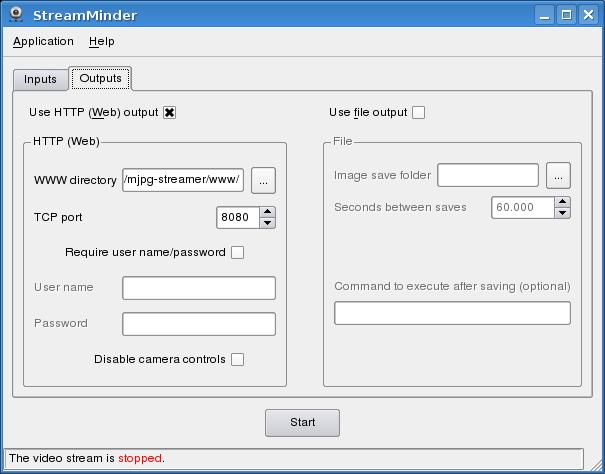The image size is (605, 474).
Task: Switch to the Inputs tab
Action: tap(40, 80)
